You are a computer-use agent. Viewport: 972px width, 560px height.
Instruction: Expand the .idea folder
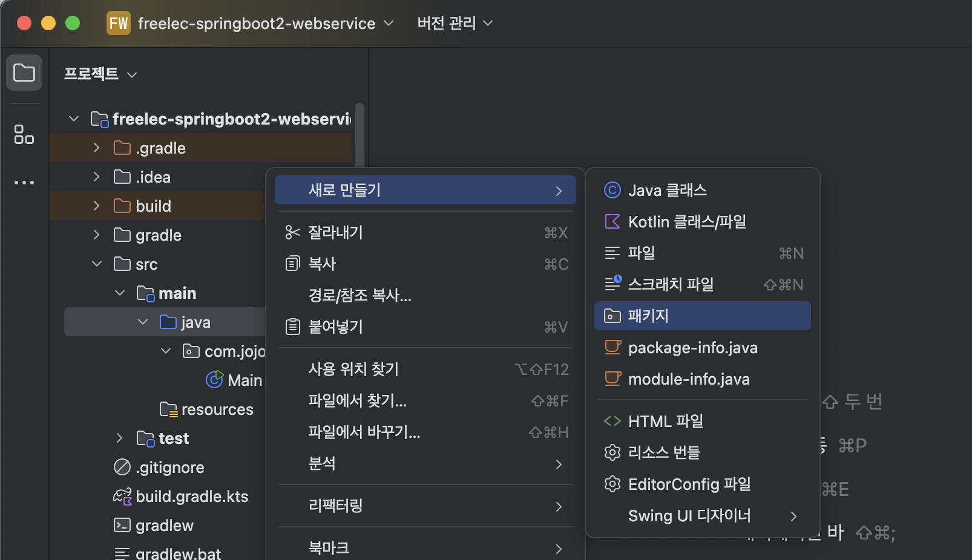(96, 177)
